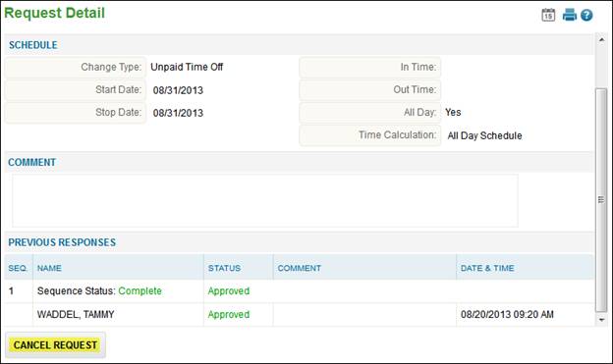
Task: Open the calendar icon in header
Action: pyautogui.click(x=548, y=15)
